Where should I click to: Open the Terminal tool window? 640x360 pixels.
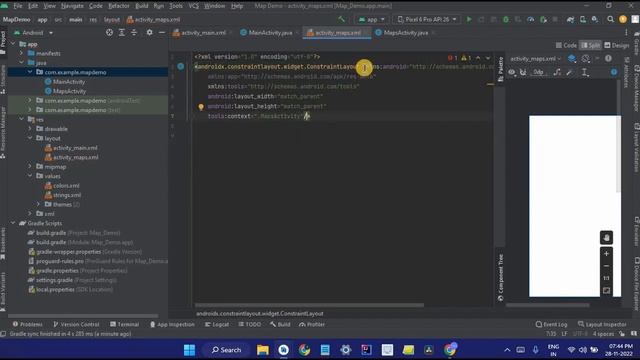(x=124, y=324)
